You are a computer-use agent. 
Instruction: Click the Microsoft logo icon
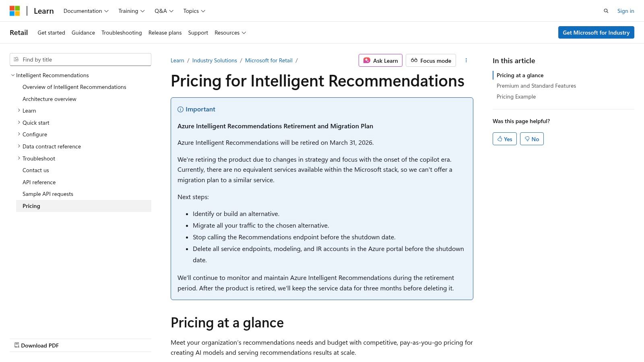15,10
